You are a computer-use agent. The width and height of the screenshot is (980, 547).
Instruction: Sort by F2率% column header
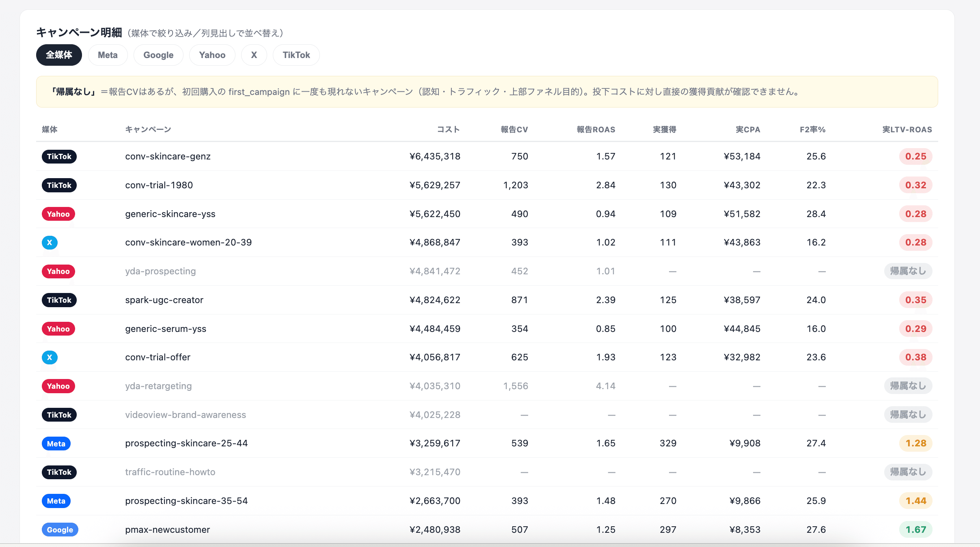[x=813, y=129]
